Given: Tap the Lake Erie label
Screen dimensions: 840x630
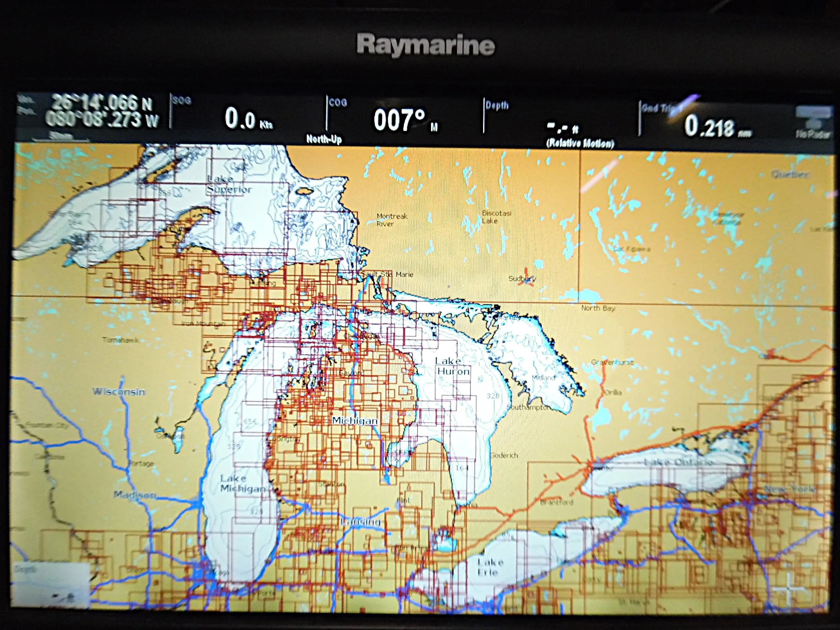Looking at the screenshot, I should click(490, 567).
